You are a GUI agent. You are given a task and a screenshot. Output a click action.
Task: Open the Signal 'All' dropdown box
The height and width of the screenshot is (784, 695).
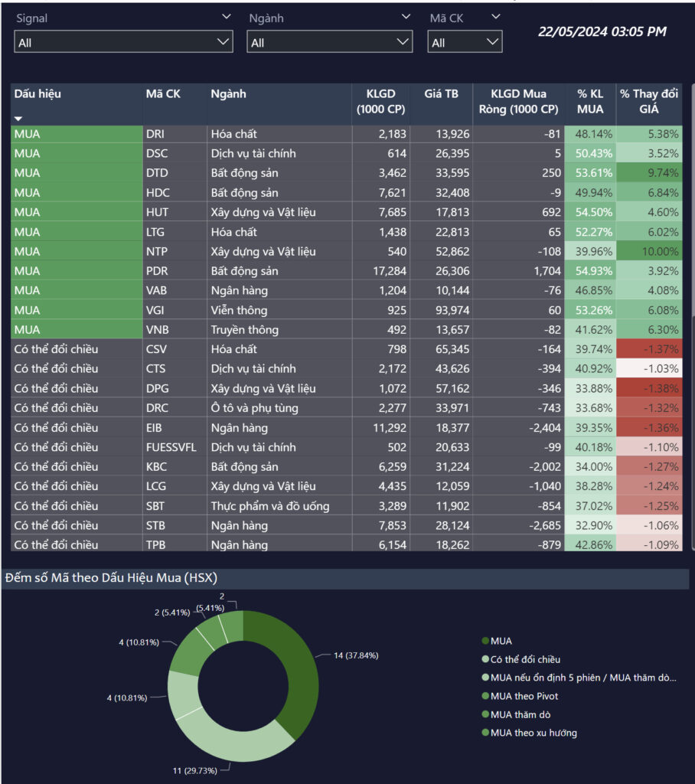point(123,42)
